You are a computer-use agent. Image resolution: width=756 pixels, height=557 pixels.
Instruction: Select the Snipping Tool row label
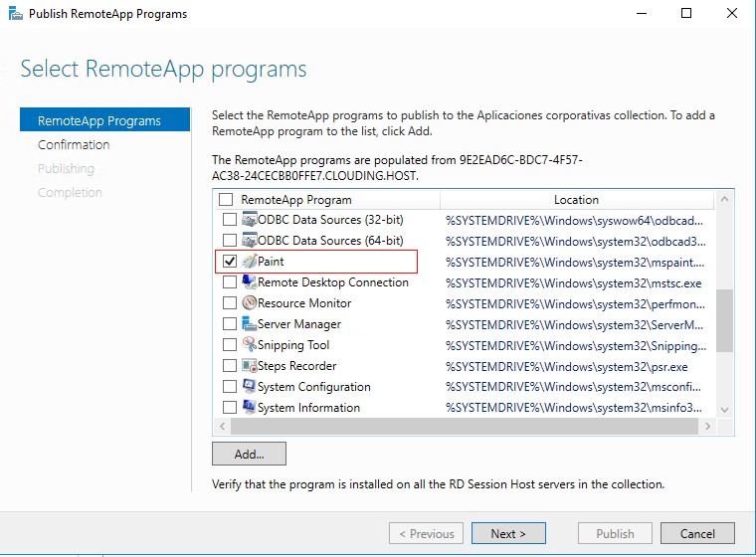tap(293, 345)
